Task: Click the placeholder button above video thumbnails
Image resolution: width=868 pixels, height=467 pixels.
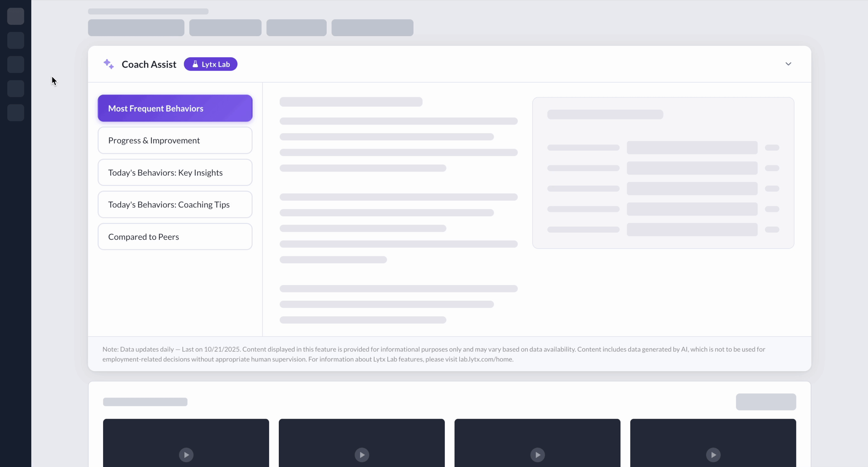Action: (766, 402)
